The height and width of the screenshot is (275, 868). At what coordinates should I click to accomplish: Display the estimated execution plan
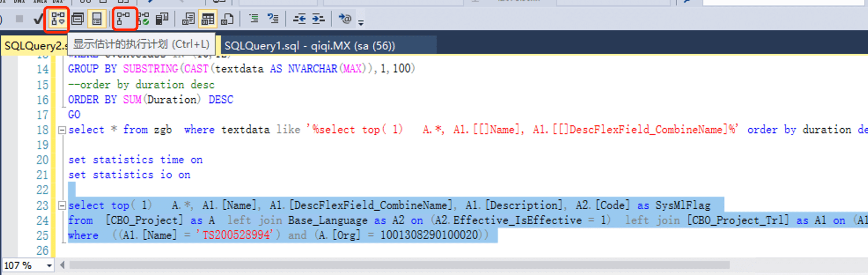click(58, 19)
